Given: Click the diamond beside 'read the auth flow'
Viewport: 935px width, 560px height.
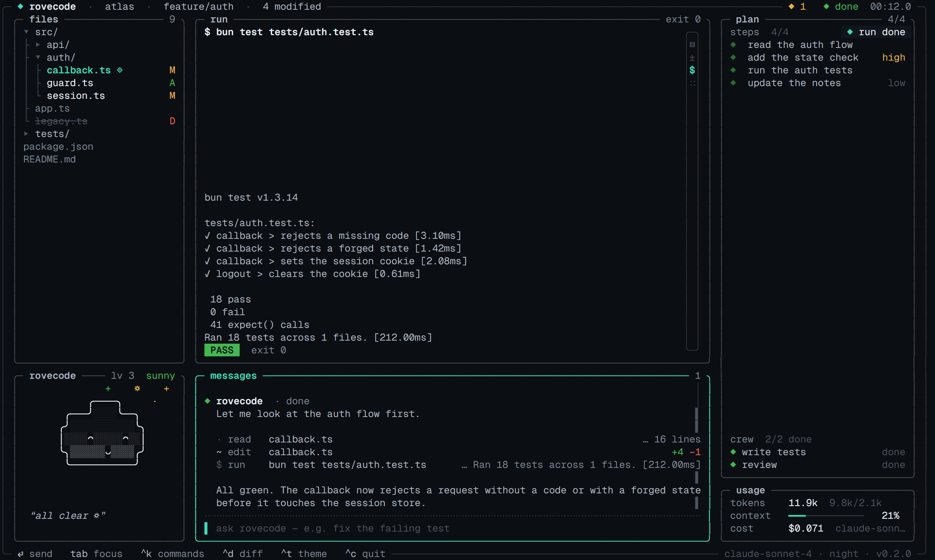Looking at the screenshot, I should [x=733, y=45].
